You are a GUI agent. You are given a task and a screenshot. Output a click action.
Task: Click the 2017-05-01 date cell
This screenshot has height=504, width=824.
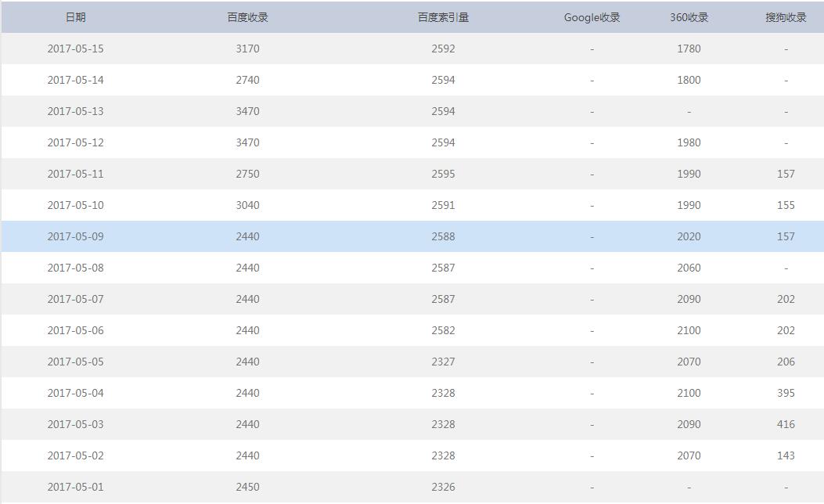75,487
